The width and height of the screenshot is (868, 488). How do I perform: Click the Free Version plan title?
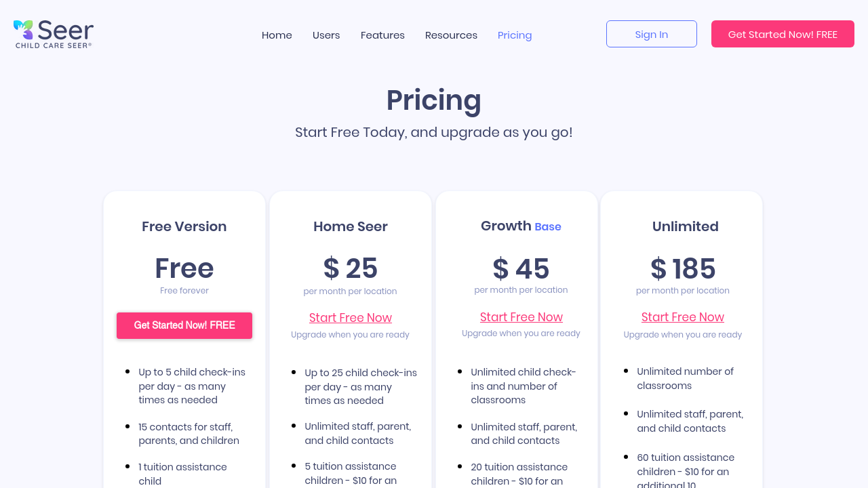click(x=184, y=226)
